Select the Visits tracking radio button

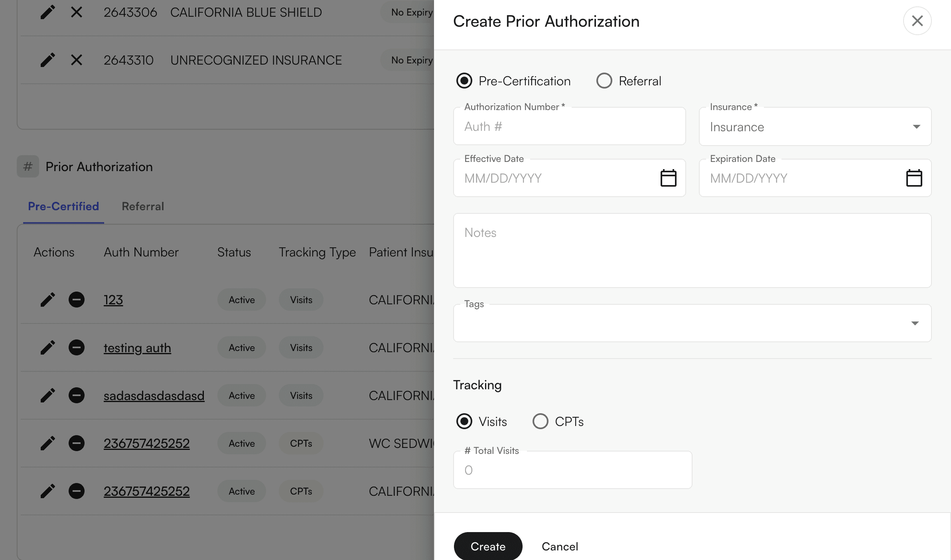(464, 422)
